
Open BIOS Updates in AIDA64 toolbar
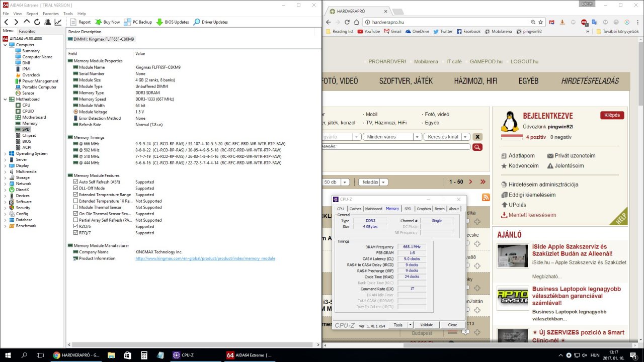click(173, 22)
